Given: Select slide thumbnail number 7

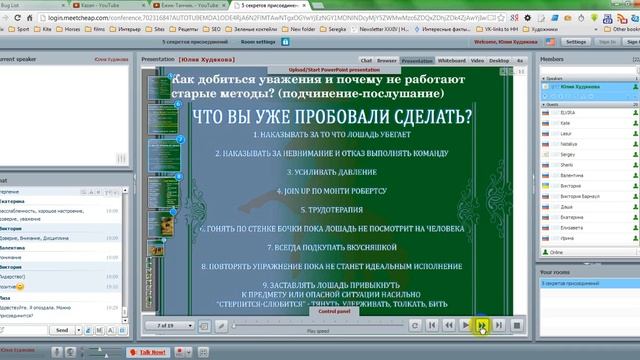Looking at the screenshot, I should (x=164, y=155).
